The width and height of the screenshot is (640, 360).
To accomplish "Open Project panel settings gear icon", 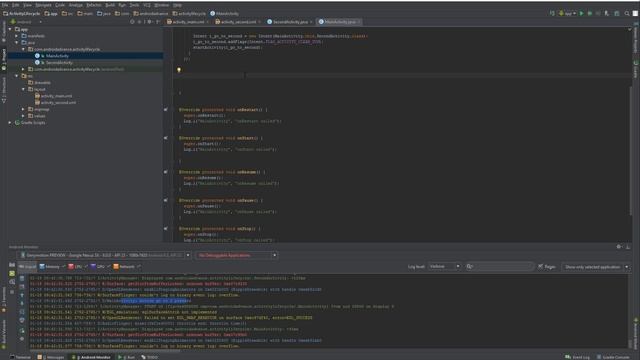I will point(149,22).
